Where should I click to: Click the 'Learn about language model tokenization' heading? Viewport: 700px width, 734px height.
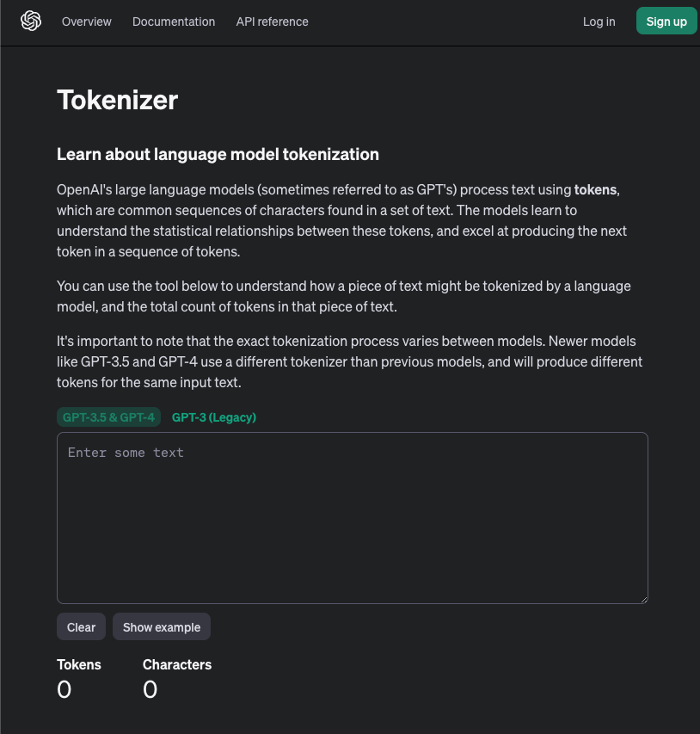(x=218, y=154)
